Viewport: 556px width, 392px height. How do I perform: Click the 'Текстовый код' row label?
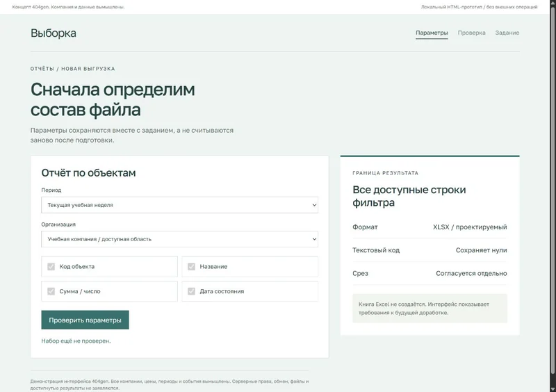click(x=376, y=250)
